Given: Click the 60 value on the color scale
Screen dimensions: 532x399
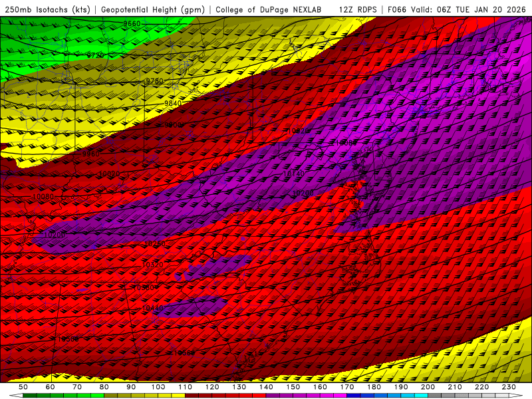Looking at the screenshot, I should 51,387.
